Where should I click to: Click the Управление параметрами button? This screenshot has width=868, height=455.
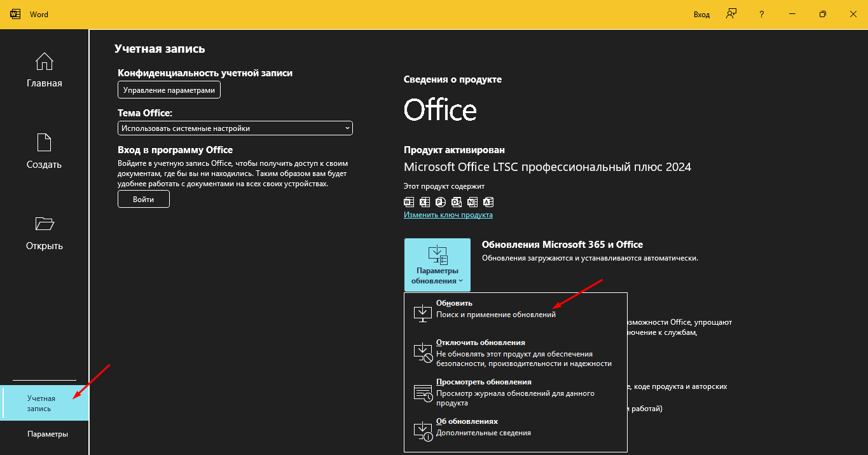pos(169,90)
